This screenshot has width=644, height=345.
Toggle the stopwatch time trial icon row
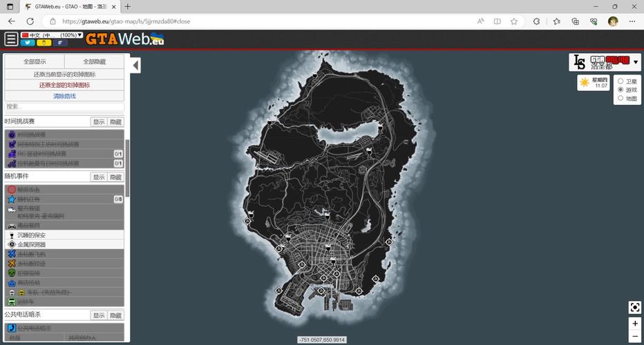[x=64, y=135]
